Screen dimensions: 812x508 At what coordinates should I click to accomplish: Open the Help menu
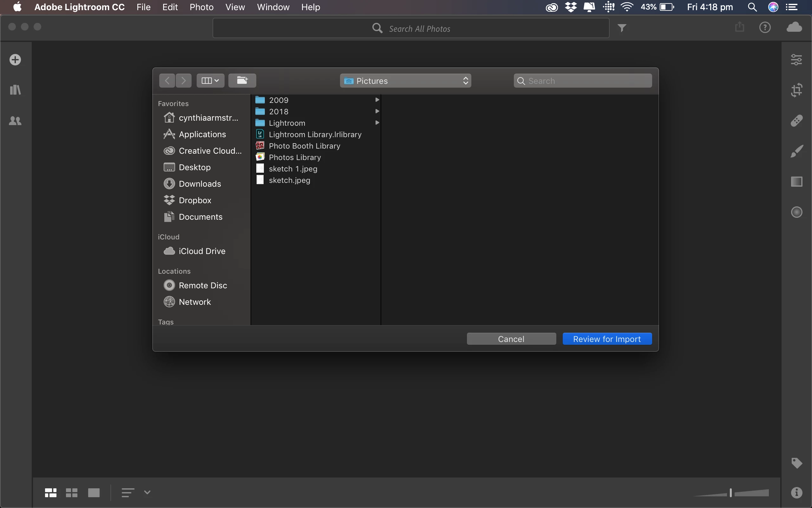(x=311, y=7)
